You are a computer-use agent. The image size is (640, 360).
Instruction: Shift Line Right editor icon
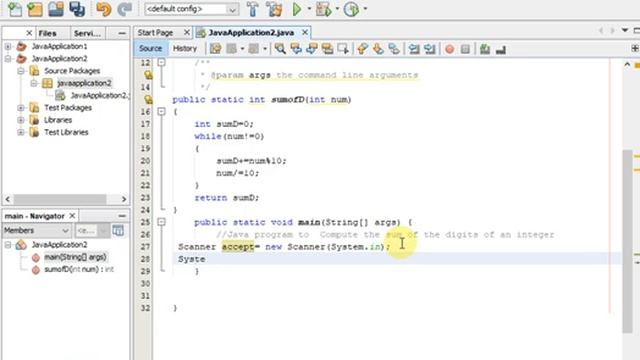[429, 49]
